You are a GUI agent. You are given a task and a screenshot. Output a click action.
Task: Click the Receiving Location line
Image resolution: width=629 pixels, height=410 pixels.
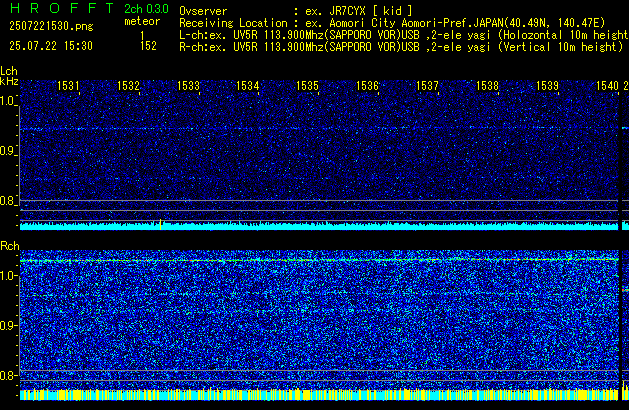392,23
